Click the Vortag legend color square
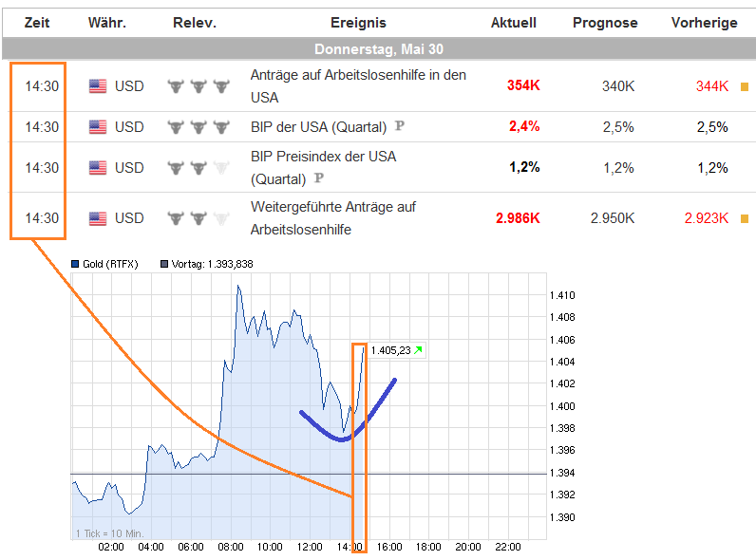Viewport: 756px width, 560px height. click(x=163, y=264)
